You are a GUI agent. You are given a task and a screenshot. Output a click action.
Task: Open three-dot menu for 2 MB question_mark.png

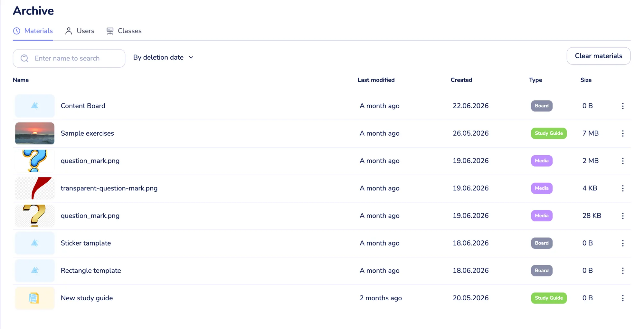click(623, 161)
